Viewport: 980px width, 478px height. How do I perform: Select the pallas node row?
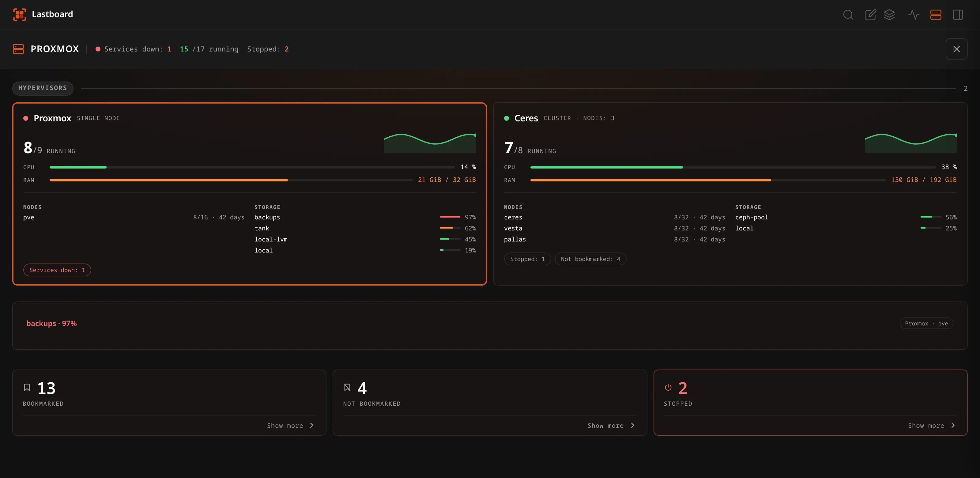[615, 239]
